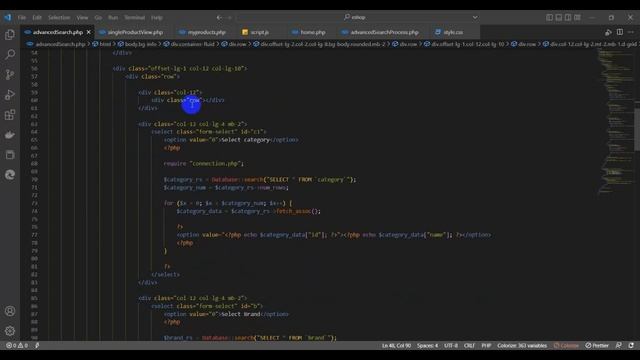Viewport: 640px width, 360px height.
Task: Click the Spaces: 4 indentation selector
Action: click(x=427, y=345)
